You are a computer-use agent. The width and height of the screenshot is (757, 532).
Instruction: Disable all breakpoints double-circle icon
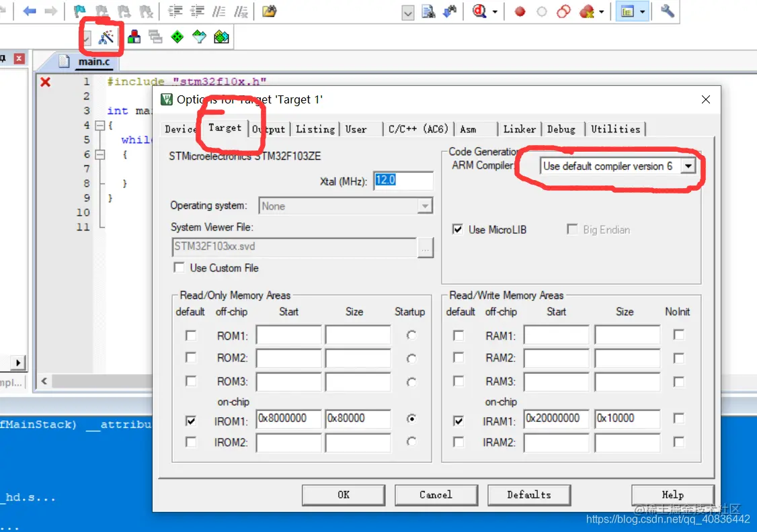pos(563,11)
